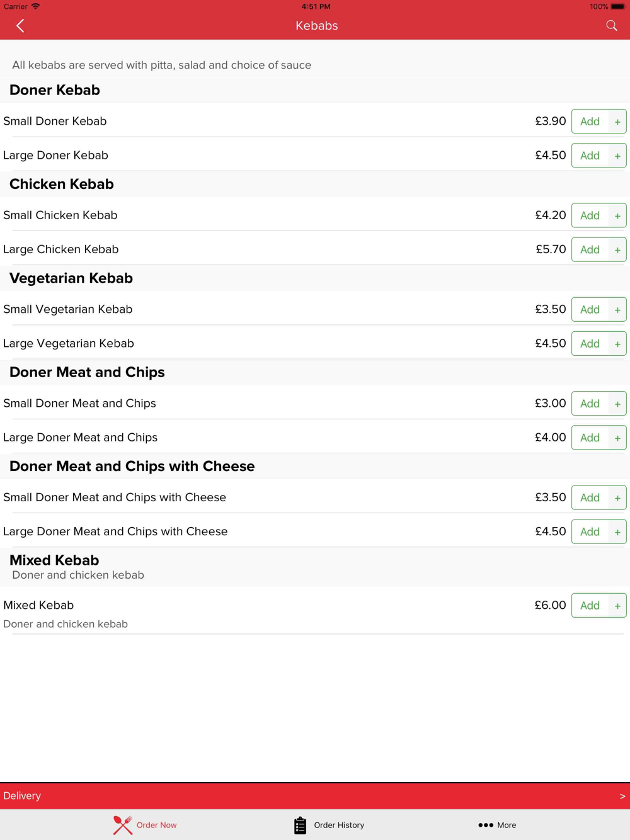The image size is (630, 840).
Task: Select the Order Now fork-and-knife icon
Action: point(123,825)
